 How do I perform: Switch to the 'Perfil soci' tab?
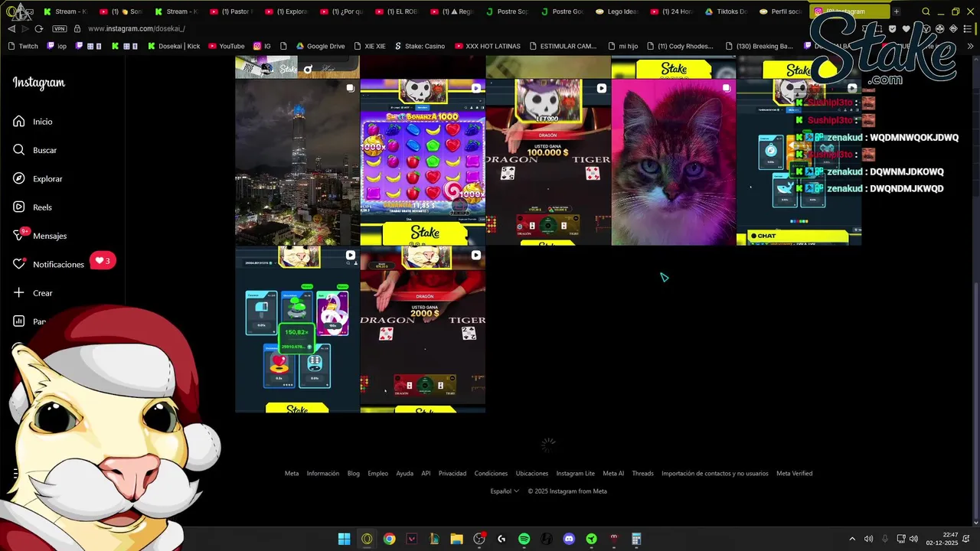(782, 11)
